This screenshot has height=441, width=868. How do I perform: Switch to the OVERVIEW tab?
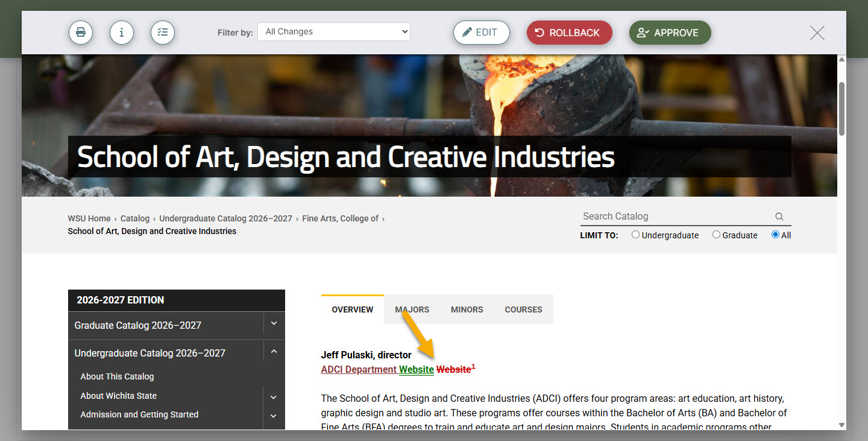353,309
